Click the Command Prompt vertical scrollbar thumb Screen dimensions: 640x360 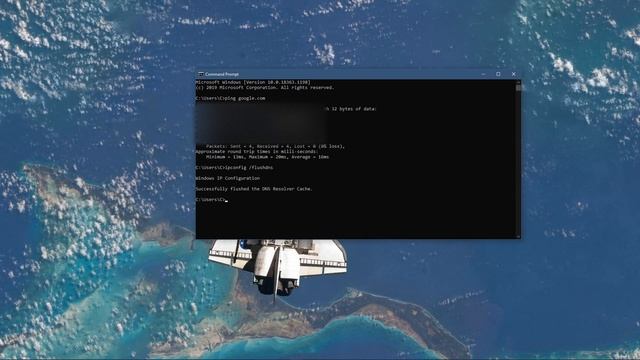coord(518,87)
